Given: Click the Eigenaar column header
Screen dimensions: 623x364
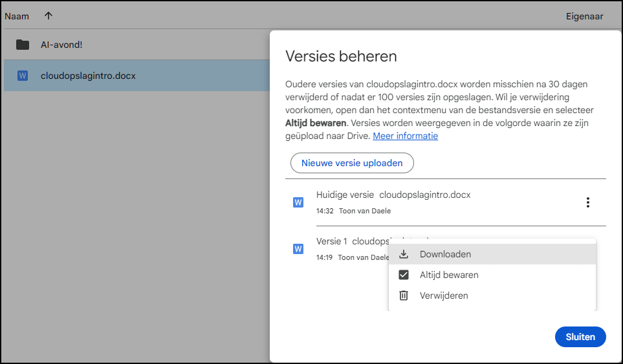Looking at the screenshot, I should [584, 16].
